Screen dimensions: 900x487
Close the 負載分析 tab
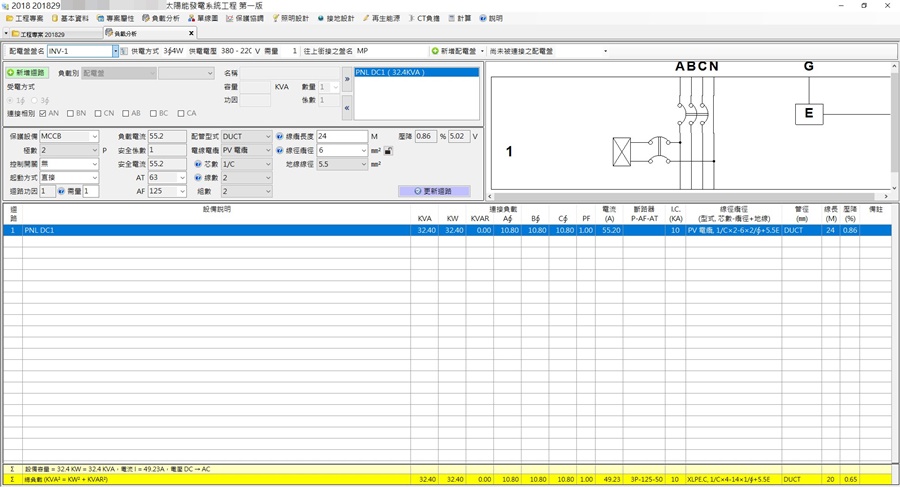[x=191, y=33]
